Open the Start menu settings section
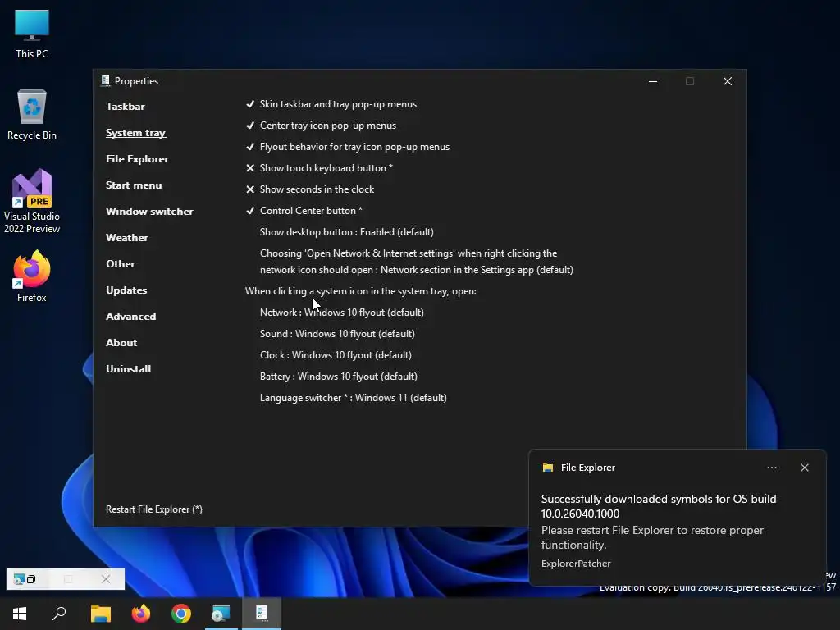Image resolution: width=840 pixels, height=630 pixels. click(134, 185)
